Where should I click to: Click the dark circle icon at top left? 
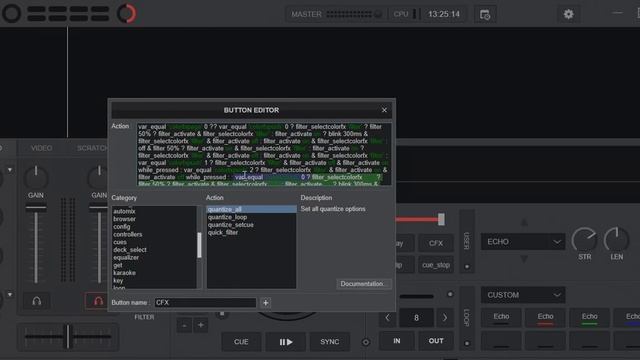[x=11, y=13]
